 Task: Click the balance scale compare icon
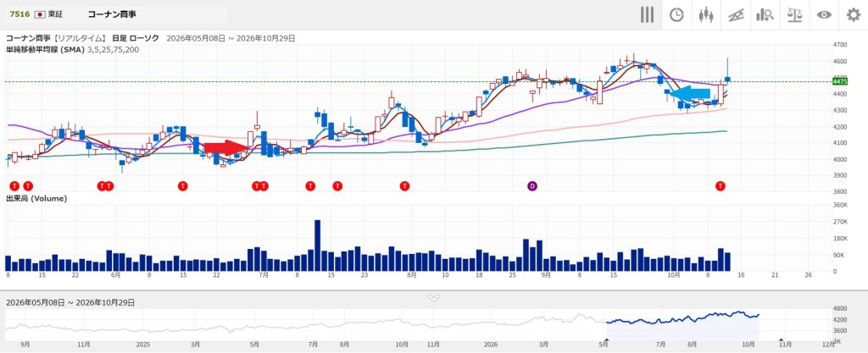(x=795, y=15)
